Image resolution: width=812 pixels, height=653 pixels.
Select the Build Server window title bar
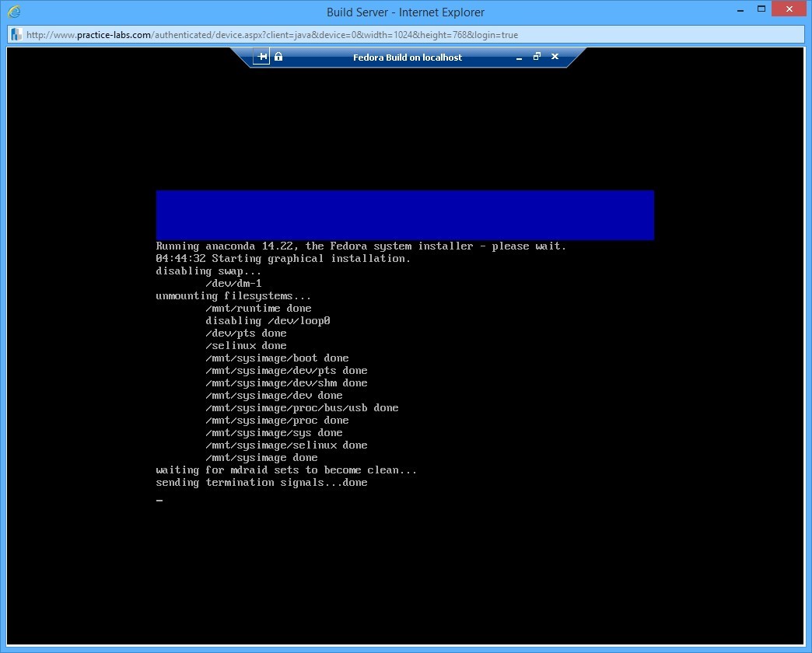(404, 12)
